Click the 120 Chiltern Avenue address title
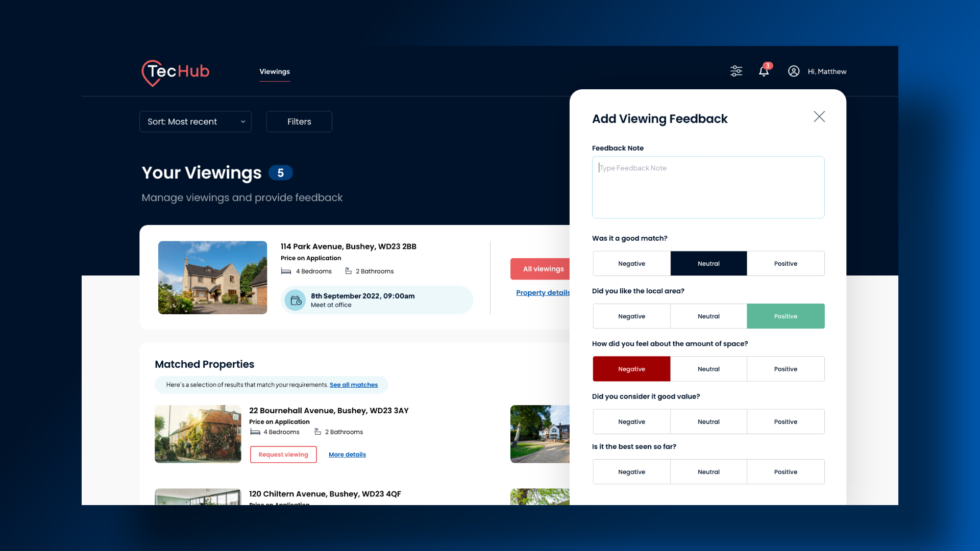The width and height of the screenshot is (980, 551). pos(325,494)
